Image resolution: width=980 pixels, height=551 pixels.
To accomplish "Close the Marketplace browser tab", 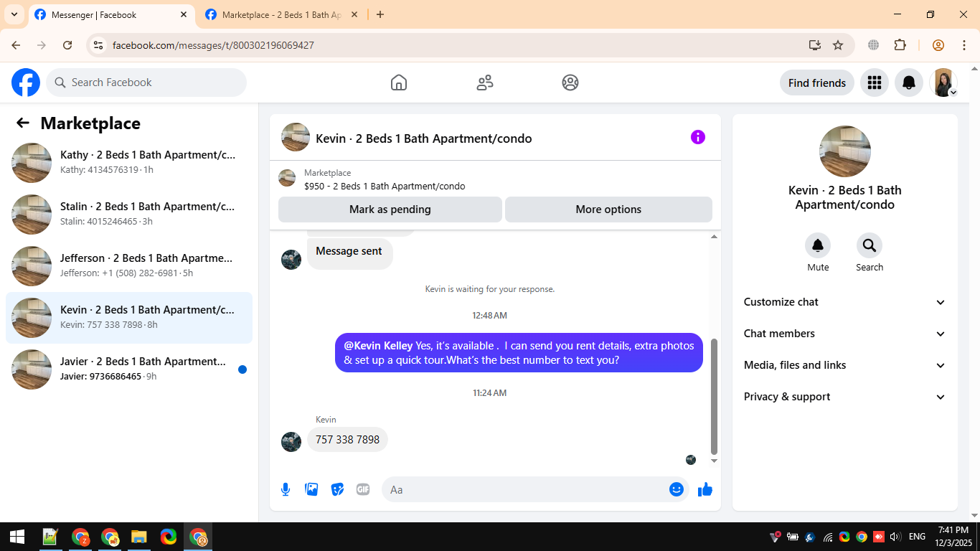I will tap(354, 14).
